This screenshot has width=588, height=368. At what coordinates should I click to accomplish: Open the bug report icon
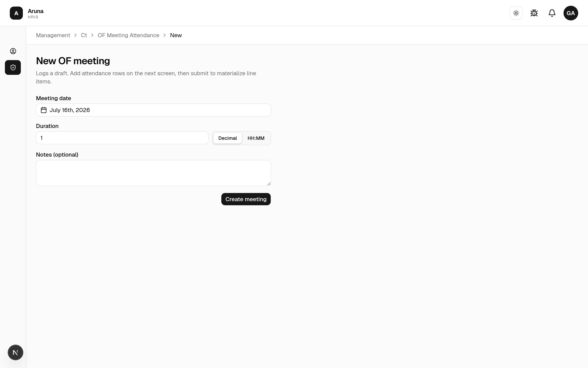[x=534, y=13]
